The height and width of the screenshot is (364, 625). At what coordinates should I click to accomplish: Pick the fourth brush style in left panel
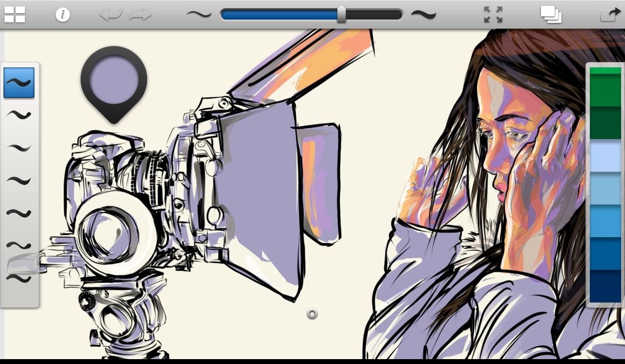[x=19, y=181]
